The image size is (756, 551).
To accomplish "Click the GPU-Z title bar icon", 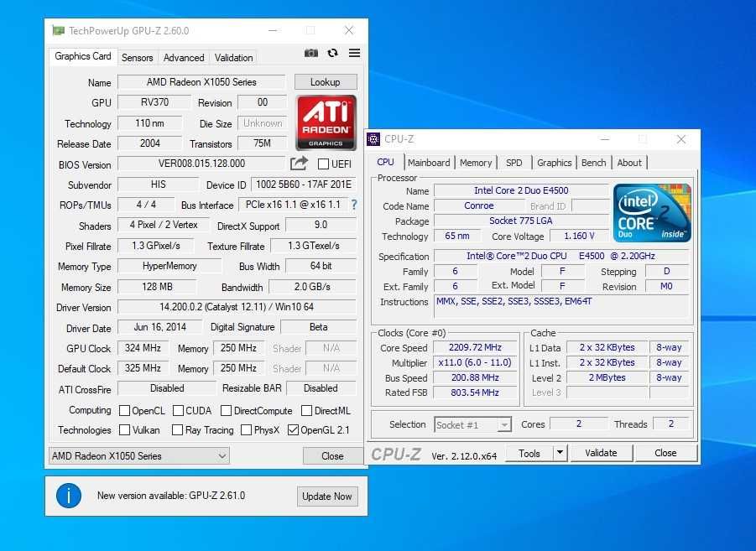I will tap(59, 30).
